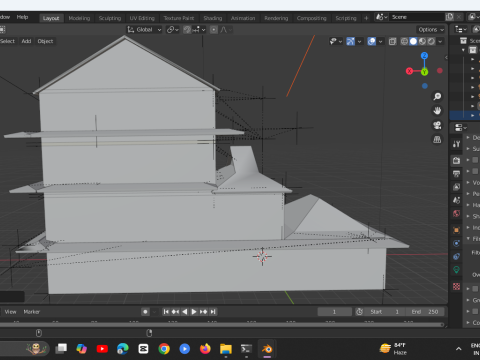Click the Z axis on navigation gizmo

pyautogui.click(x=424, y=56)
